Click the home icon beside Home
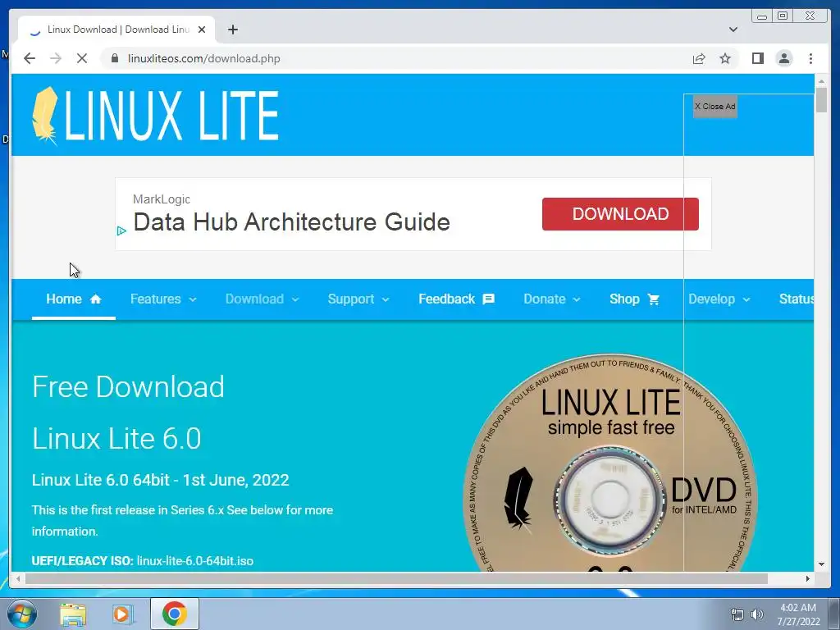 pyautogui.click(x=96, y=299)
